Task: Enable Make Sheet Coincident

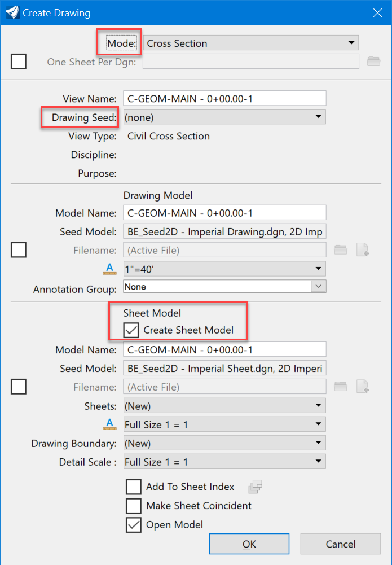Action: click(x=134, y=506)
